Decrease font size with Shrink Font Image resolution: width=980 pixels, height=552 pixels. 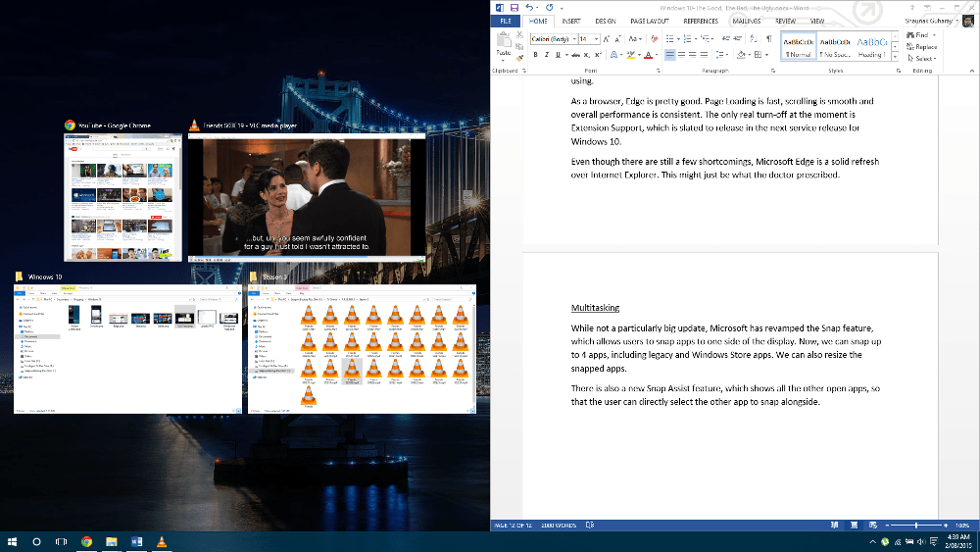click(617, 39)
